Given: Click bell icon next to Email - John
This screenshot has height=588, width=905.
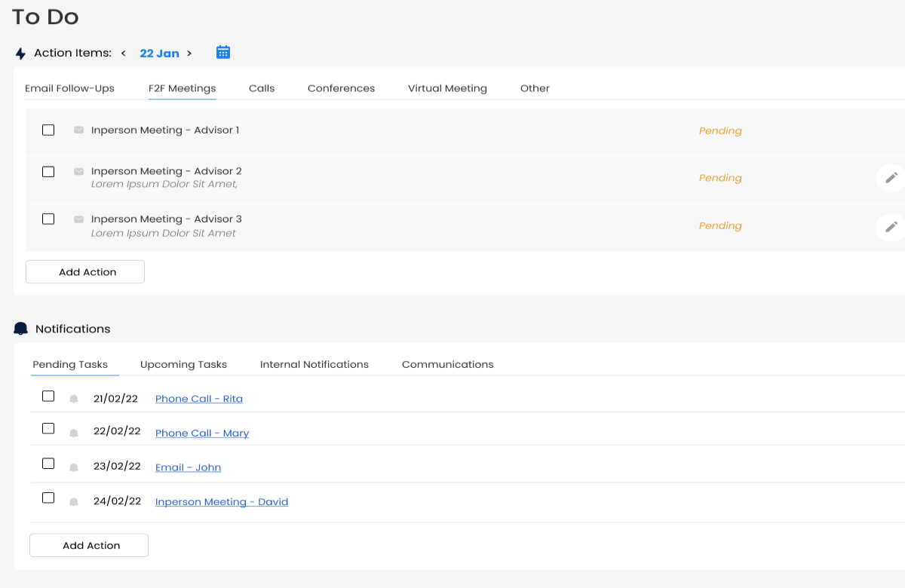Looking at the screenshot, I should 74,467.
